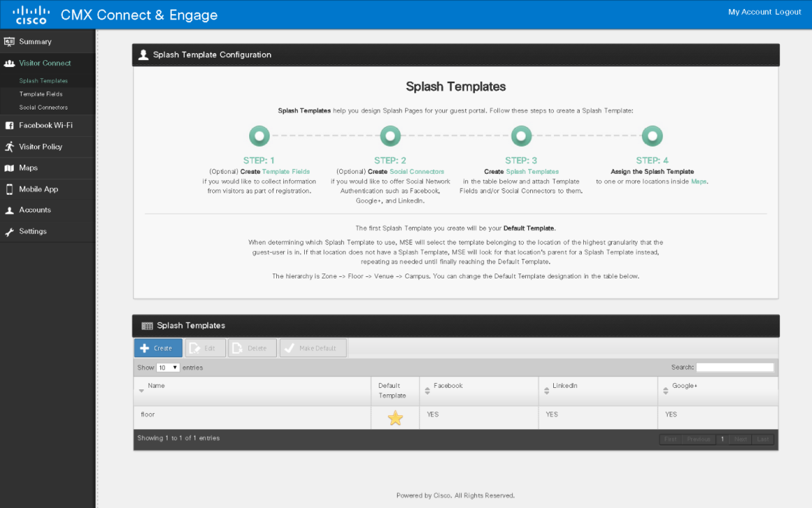Open the show entries count dropdown
Image resolution: width=812 pixels, height=508 pixels.
[x=168, y=367]
